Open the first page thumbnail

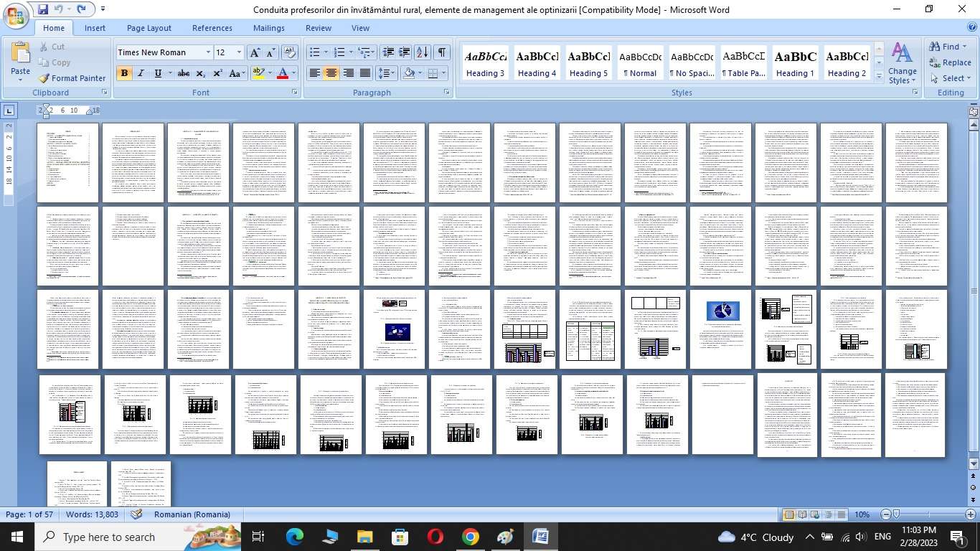pyautogui.click(x=69, y=163)
